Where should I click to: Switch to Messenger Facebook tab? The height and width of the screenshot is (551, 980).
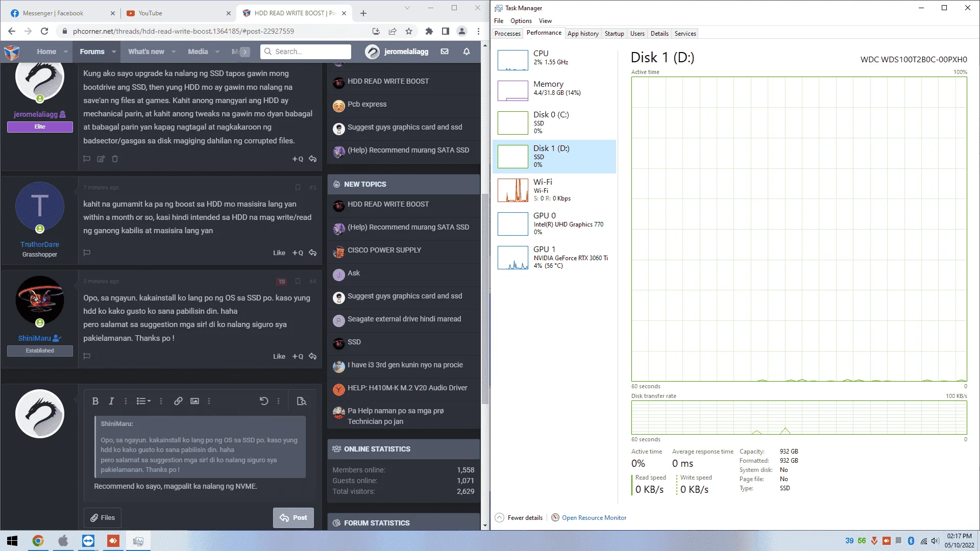(x=61, y=13)
